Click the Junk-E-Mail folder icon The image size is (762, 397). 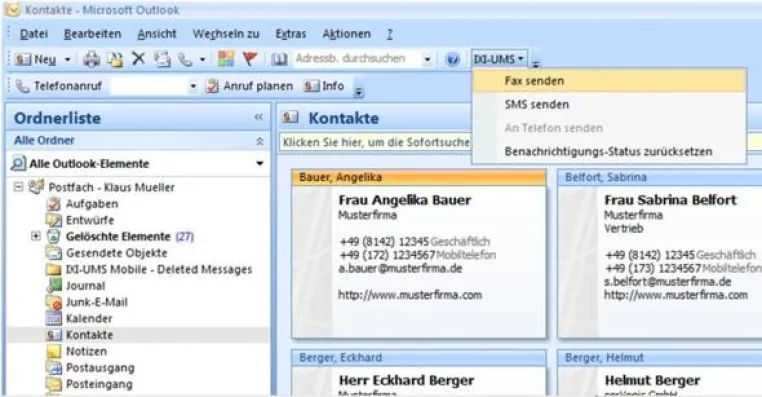(x=53, y=302)
